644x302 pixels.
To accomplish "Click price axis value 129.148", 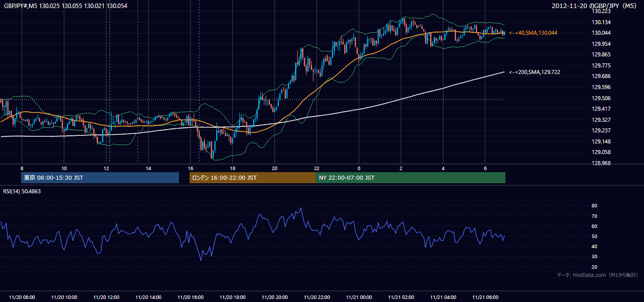I will pos(602,141).
